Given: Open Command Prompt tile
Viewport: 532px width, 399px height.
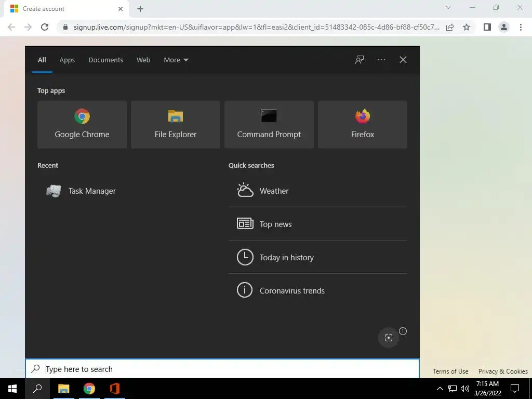Looking at the screenshot, I should point(269,124).
